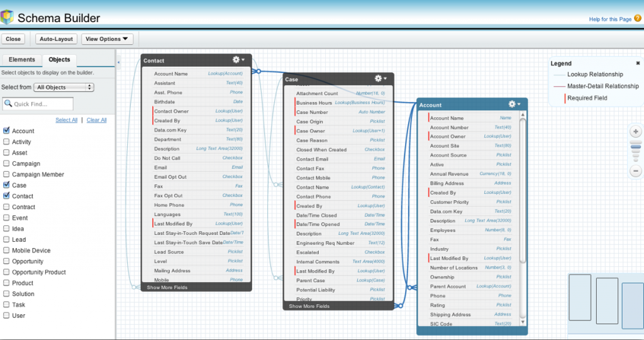Click the Schema Builder logo icon

coord(8,18)
